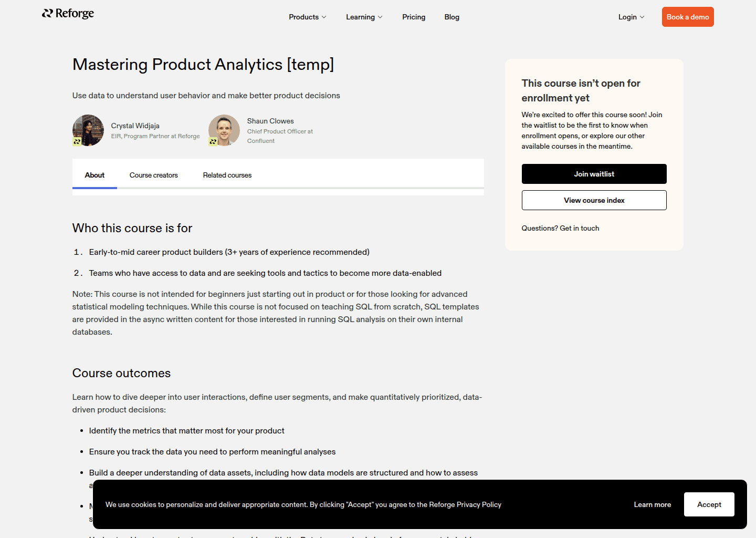756x538 pixels.
Task: Select the About tab
Action: click(x=94, y=175)
